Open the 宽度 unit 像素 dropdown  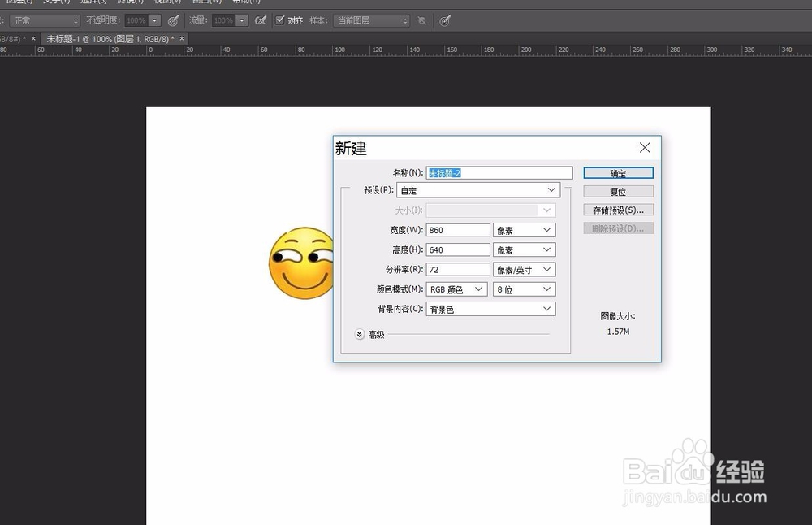524,230
